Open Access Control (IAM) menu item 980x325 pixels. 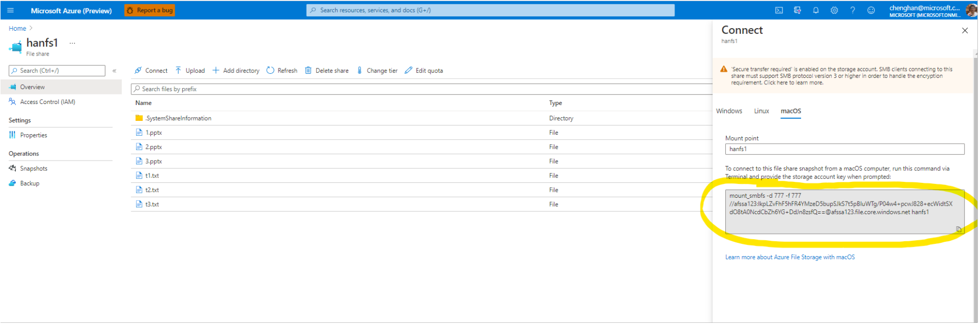(x=48, y=102)
